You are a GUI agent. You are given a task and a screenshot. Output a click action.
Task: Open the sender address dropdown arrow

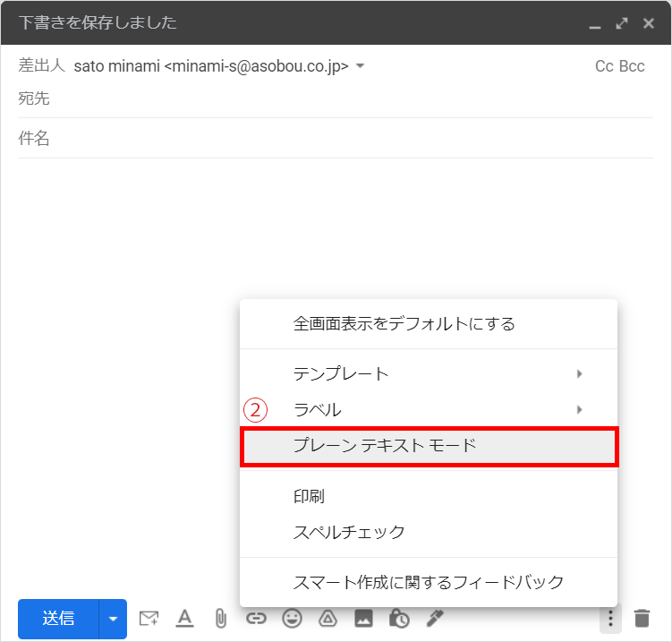[360, 66]
